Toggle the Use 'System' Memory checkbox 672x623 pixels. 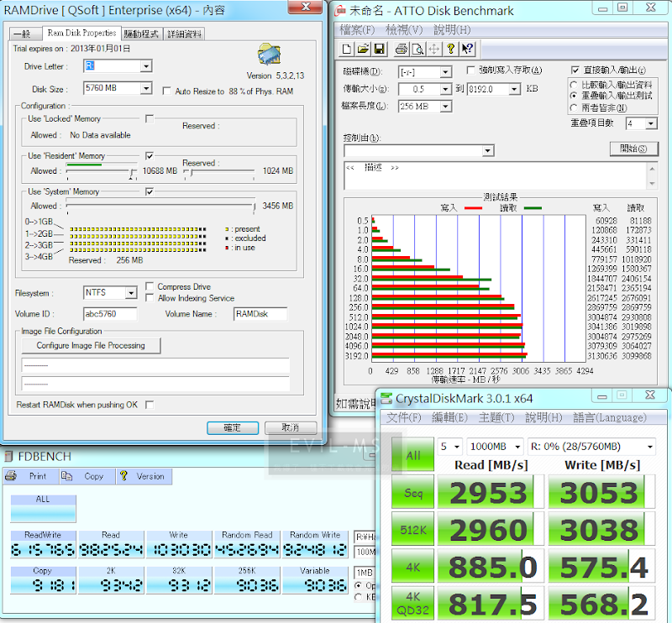(150, 191)
